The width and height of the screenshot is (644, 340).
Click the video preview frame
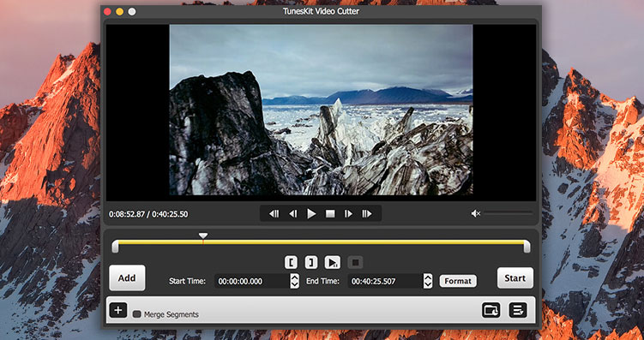pyautogui.click(x=321, y=110)
